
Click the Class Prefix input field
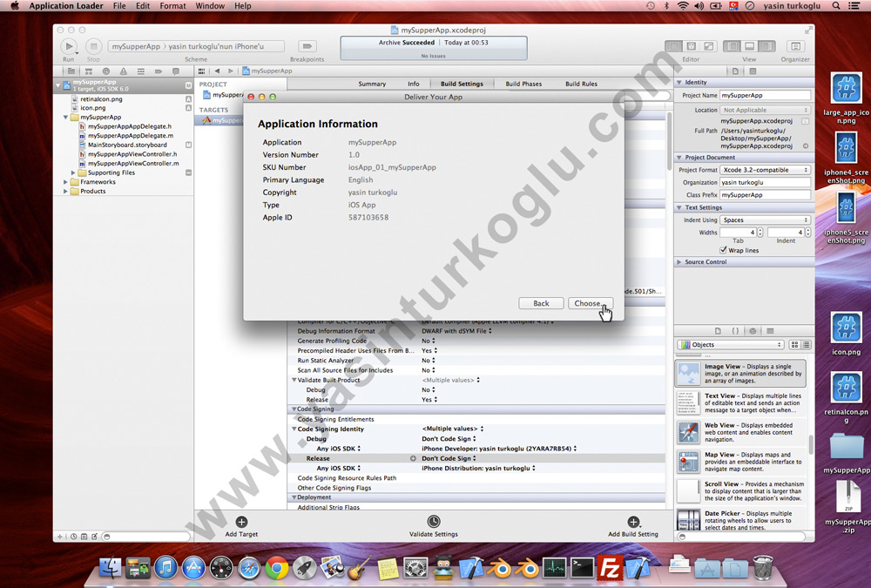pos(765,195)
